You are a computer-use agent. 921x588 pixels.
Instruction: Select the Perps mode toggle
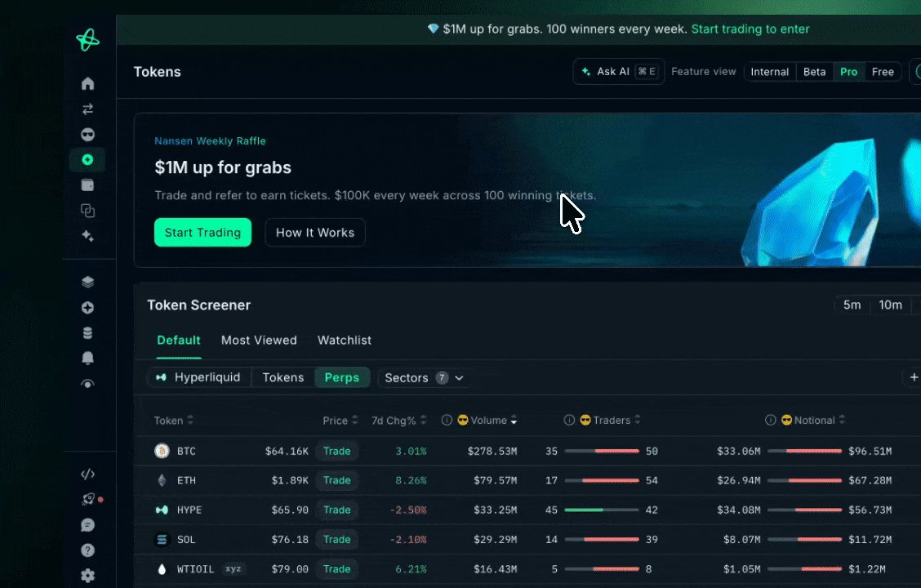(x=342, y=377)
